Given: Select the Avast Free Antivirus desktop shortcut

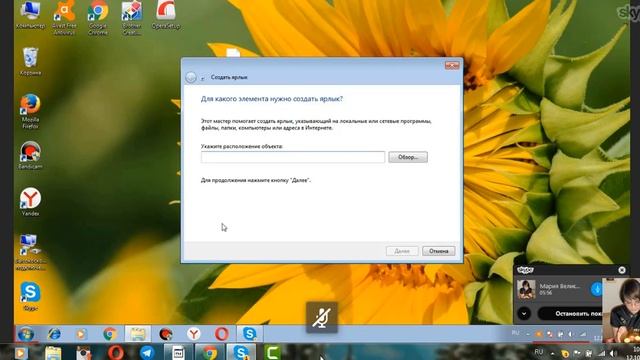Looking at the screenshot, I should coord(64,18).
